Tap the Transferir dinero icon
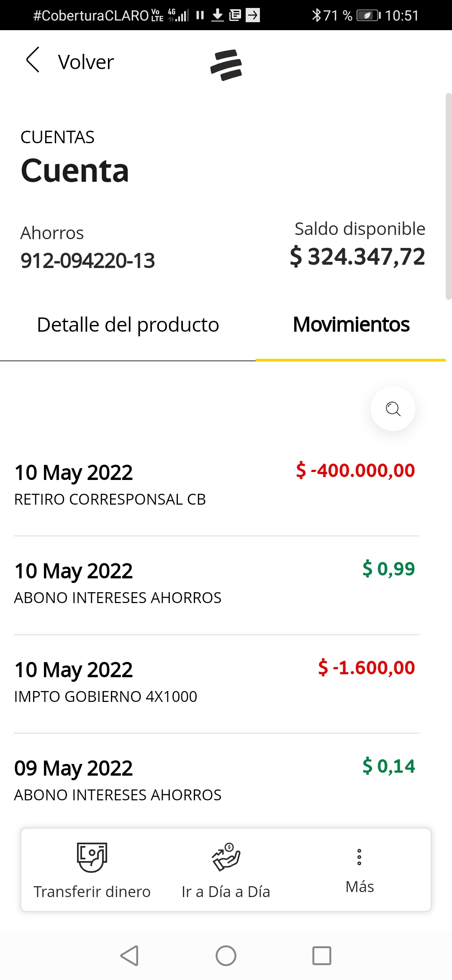Image resolution: width=452 pixels, height=980 pixels. 92,857
